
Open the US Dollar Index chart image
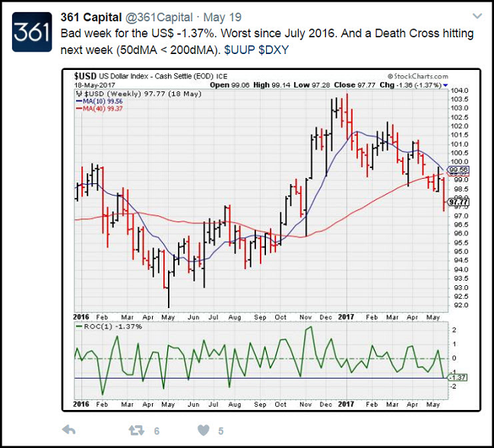point(271,240)
